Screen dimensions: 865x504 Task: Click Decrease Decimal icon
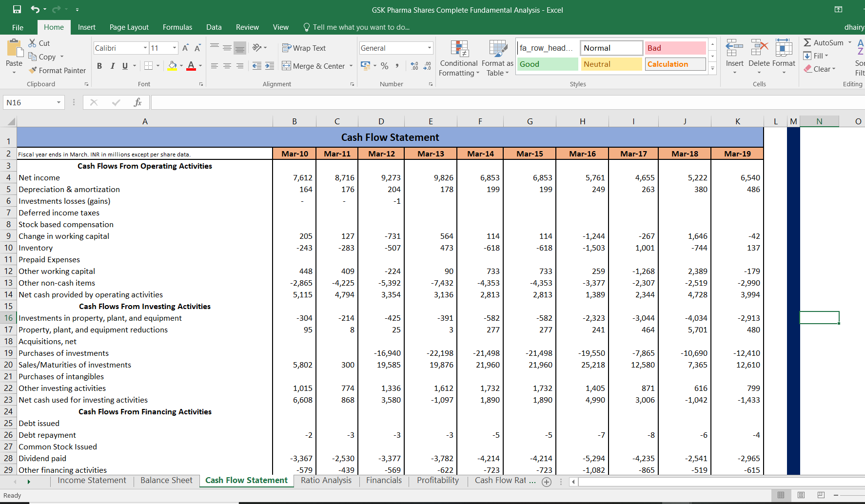click(x=427, y=66)
